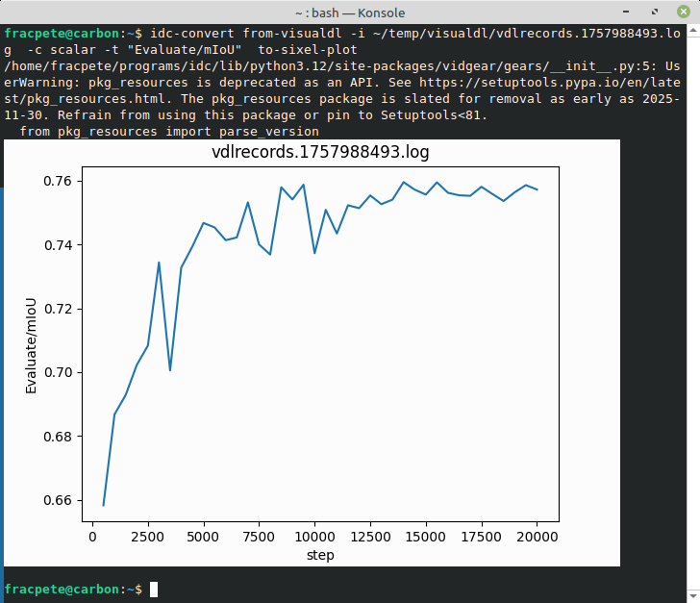Click the cursor block at bottom prompt
Screen dimensions: 700x603
(154, 589)
